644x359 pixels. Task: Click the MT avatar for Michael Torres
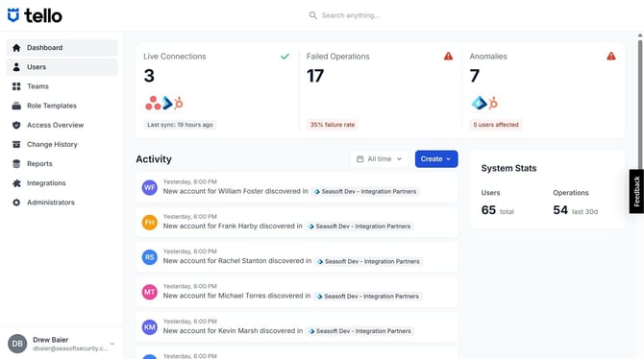pyautogui.click(x=150, y=292)
